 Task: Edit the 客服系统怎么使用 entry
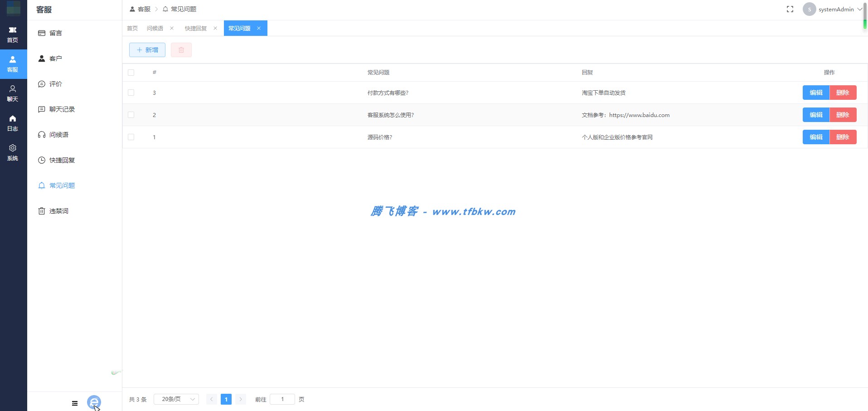coord(816,115)
